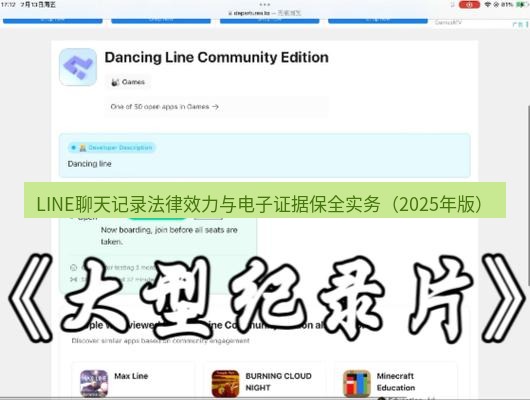530x400 pixels.
Task: Select the 'BURNING CLOUD NIGHT' app name
Action: point(279,382)
